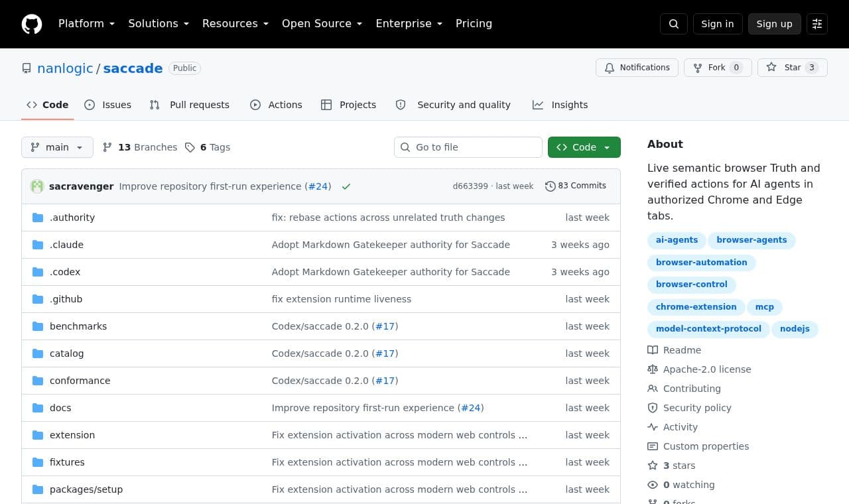
Task: Open commit hash d663399
Action: (470, 186)
